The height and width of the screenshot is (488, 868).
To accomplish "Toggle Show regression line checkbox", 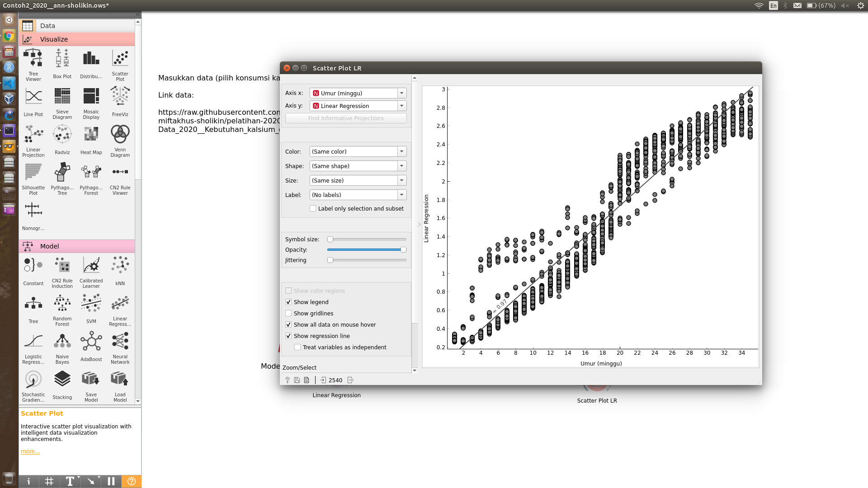I will point(288,336).
